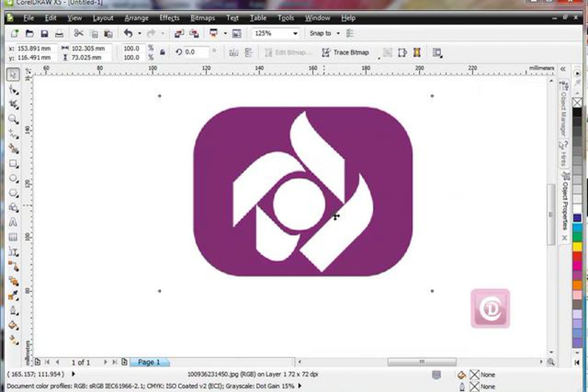The height and width of the screenshot is (392, 588).
Task: Choose the Table tool
Action: [x=13, y=237]
